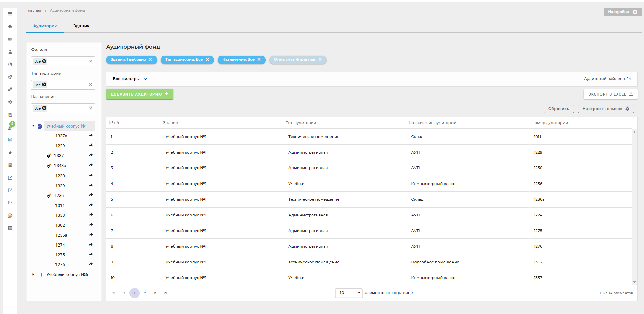Click share arrow next to room 1011
644x314 pixels.
tap(91, 205)
